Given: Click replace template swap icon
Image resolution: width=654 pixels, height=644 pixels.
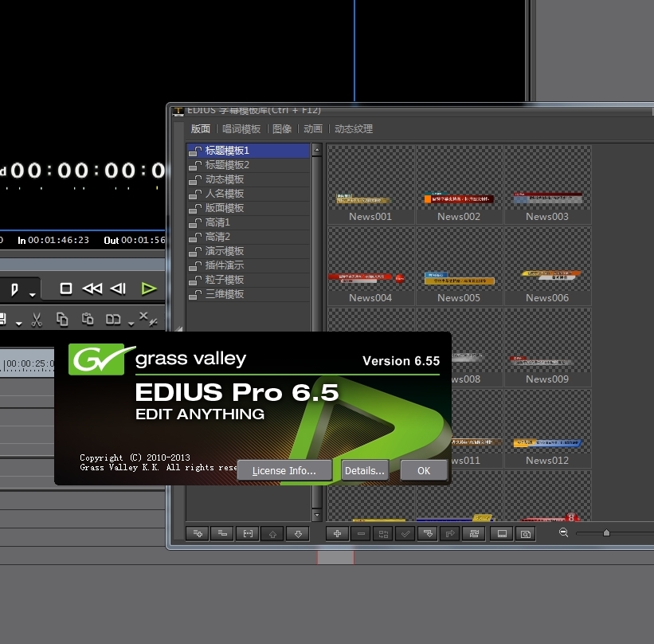Looking at the screenshot, I should pos(383,533).
